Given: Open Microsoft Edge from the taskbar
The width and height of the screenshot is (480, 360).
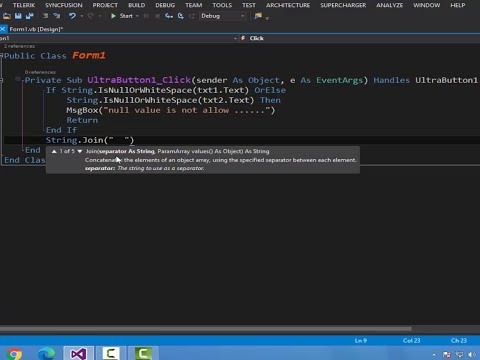Looking at the screenshot, I should (x=47, y=354).
